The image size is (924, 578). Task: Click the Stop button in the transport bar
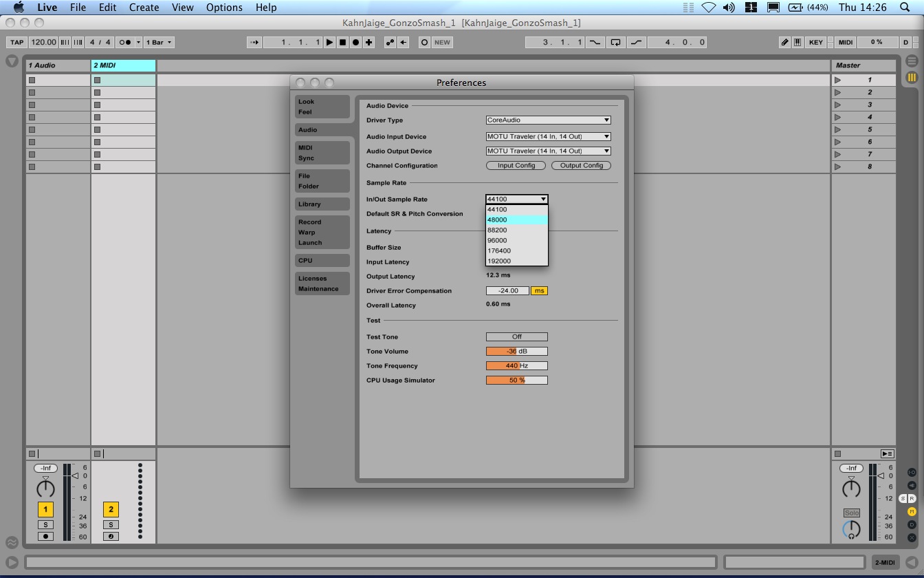(342, 42)
